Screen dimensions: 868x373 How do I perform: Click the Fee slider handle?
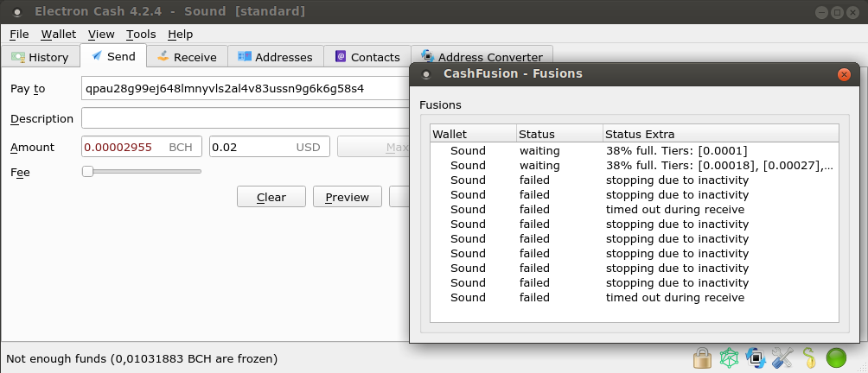coord(87,172)
